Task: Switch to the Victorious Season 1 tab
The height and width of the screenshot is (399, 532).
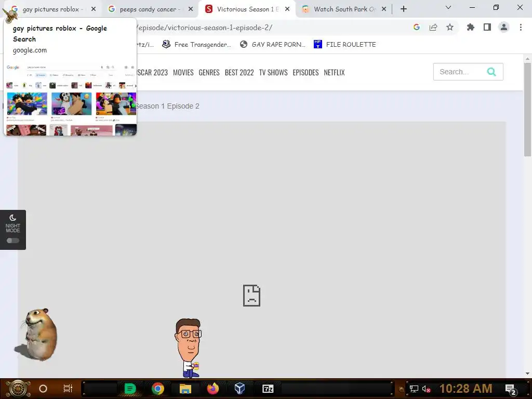Action: (247, 9)
